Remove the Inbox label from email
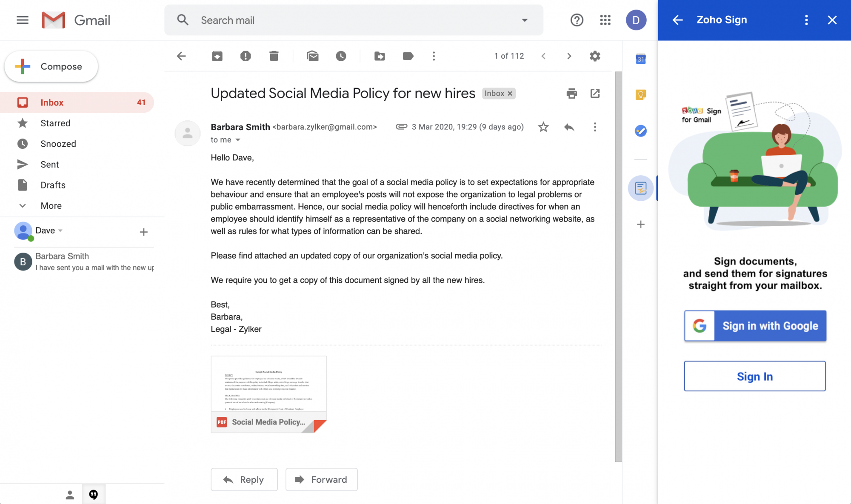This screenshot has height=504, width=851. point(510,94)
